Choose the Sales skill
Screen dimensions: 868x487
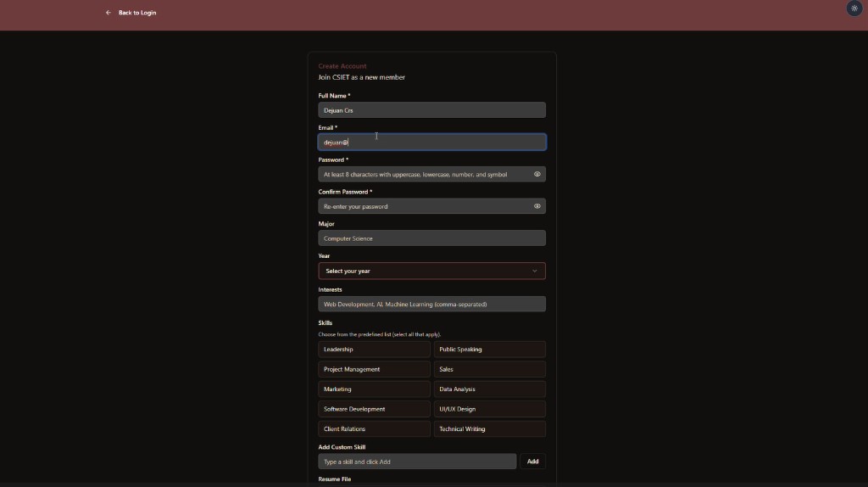click(490, 370)
